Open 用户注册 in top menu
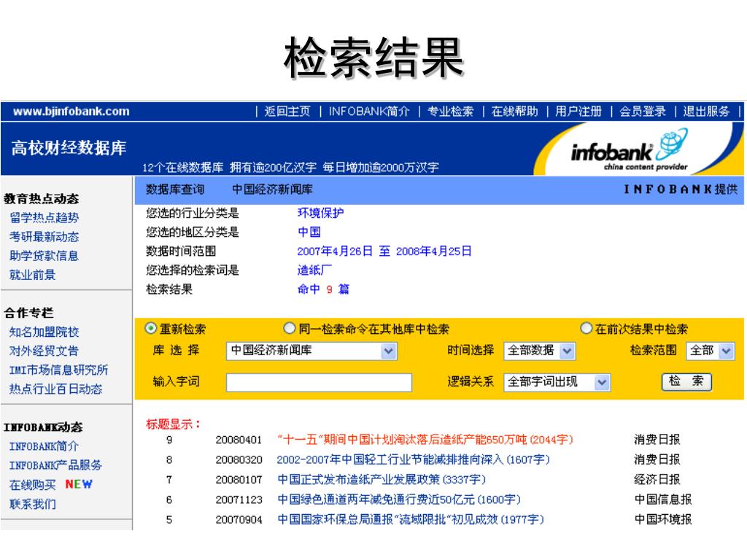This screenshot has width=747, height=560. pyautogui.click(x=578, y=112)
